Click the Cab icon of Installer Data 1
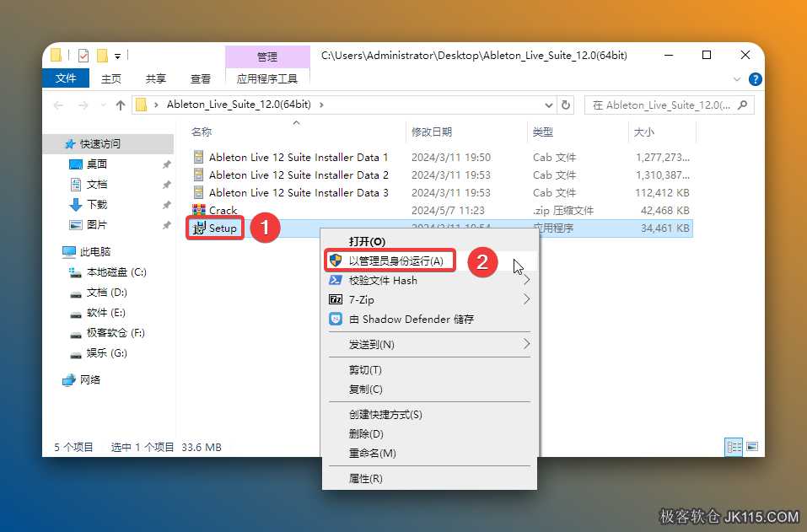807x532 pixels. (x=198, y=157)
